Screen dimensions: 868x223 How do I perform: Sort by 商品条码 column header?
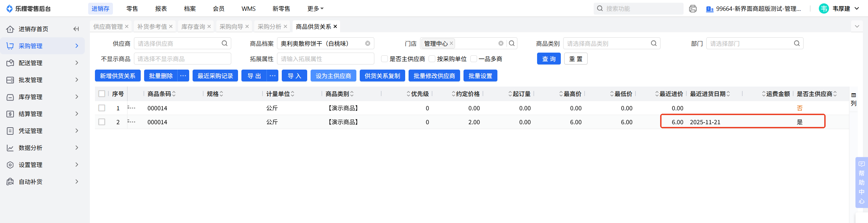pyautogui.click(x=162, y=94)
